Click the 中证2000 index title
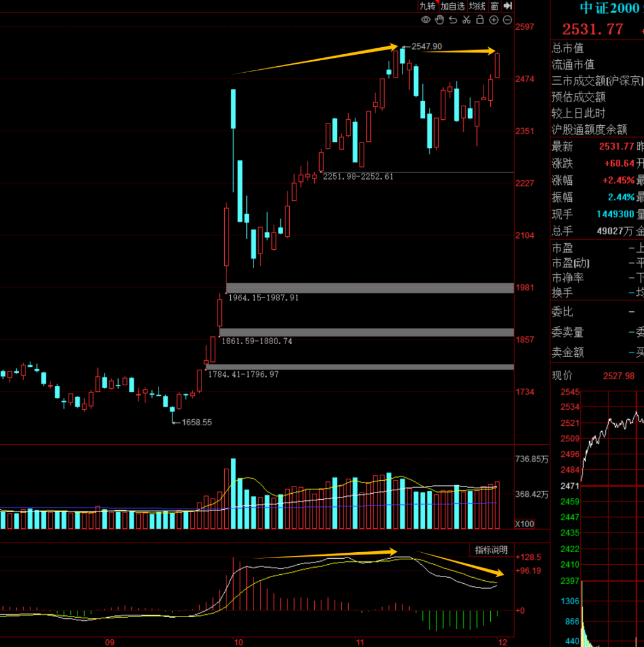Screen dimensions: 644x647 (609, 8)
